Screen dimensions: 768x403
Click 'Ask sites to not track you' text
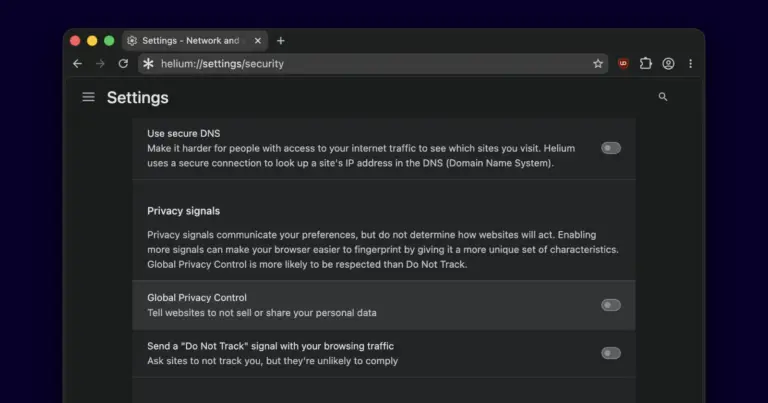coord(272,361)
